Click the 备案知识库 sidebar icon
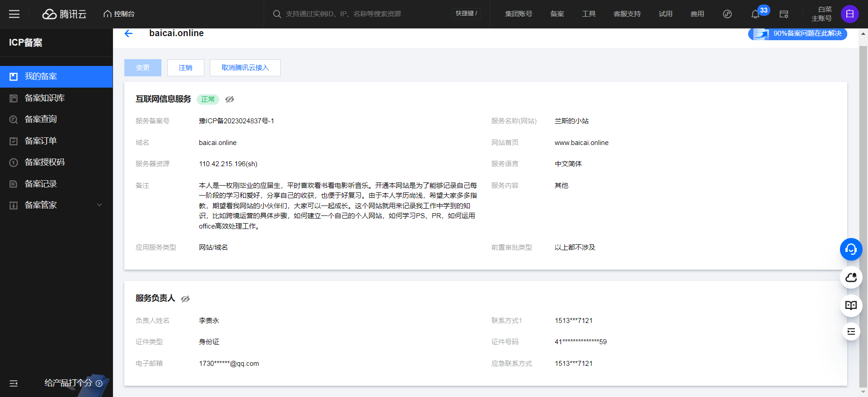Viewport: 868px width, 397px height. pos(14,98)
